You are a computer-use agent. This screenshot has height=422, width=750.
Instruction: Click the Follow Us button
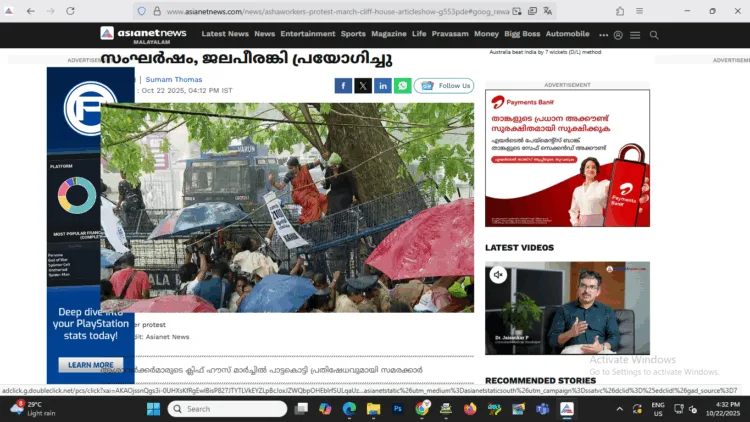445,86
